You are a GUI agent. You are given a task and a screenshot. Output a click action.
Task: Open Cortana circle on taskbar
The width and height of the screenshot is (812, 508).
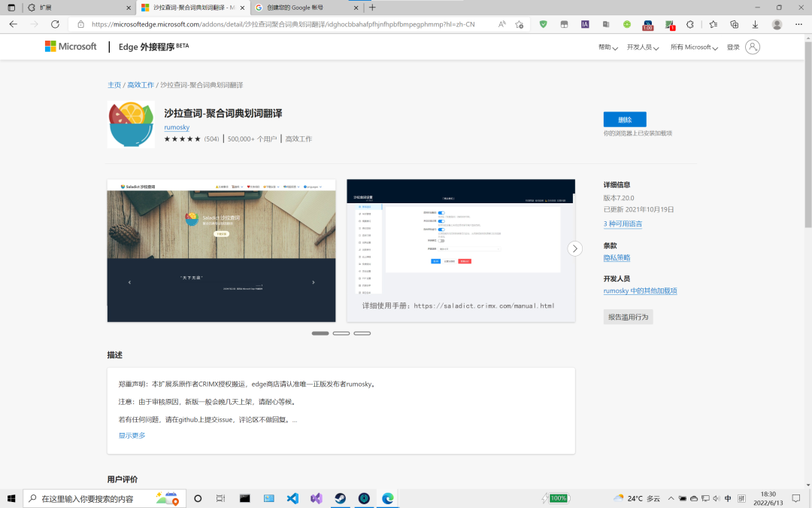pos(197,498)
